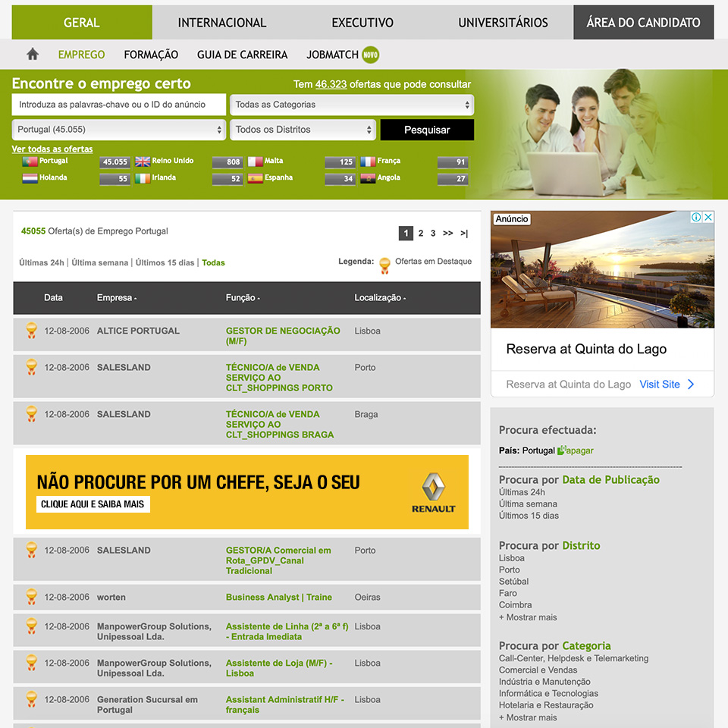Image resolution: width=728 pixels, height=728 pixels.
Task: Click the Renault logo in the banner
Action: (x=433, y=493)
